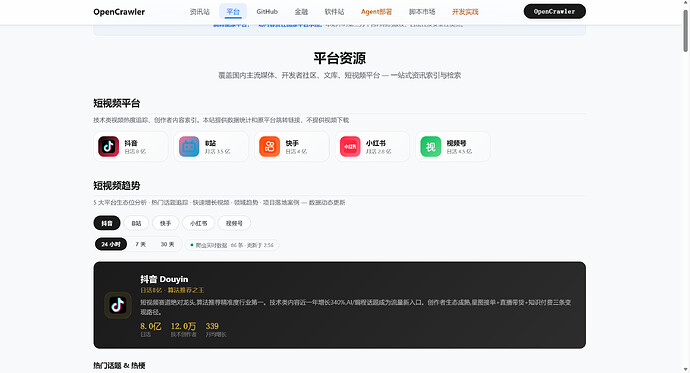Open the 视频号 platform card title
690x373 pixels.
[456, 143]
